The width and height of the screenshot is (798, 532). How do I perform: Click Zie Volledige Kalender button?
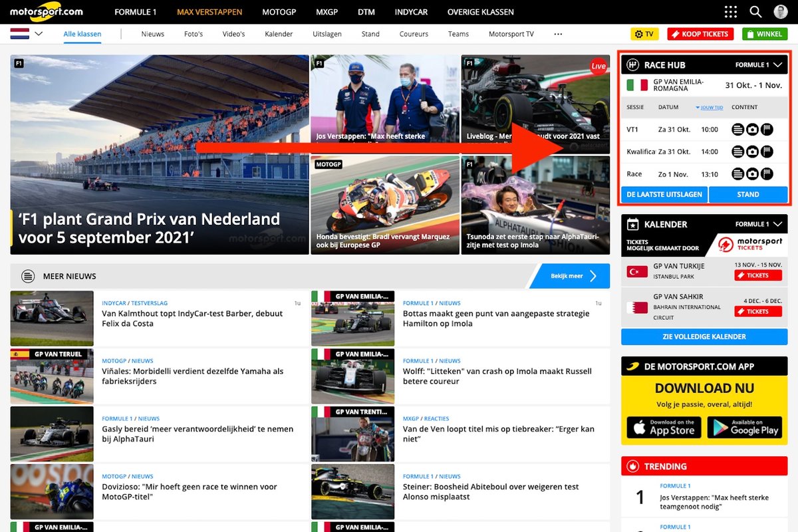coord(704,336)
